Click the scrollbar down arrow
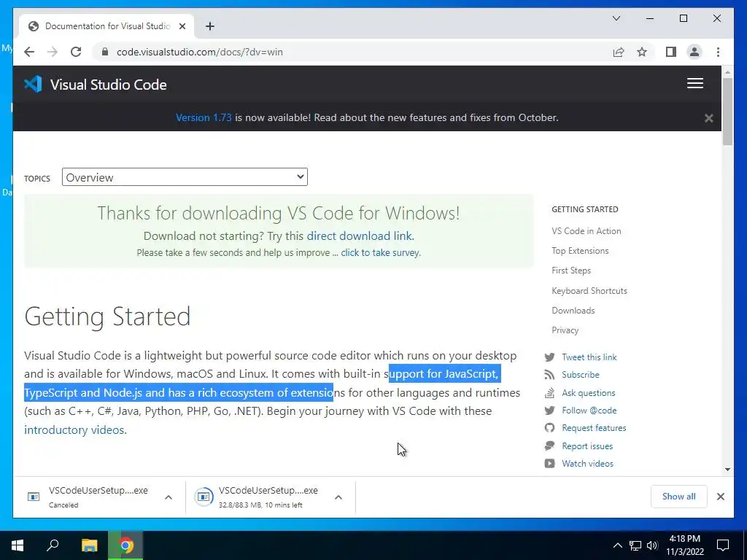 [727, 470]
